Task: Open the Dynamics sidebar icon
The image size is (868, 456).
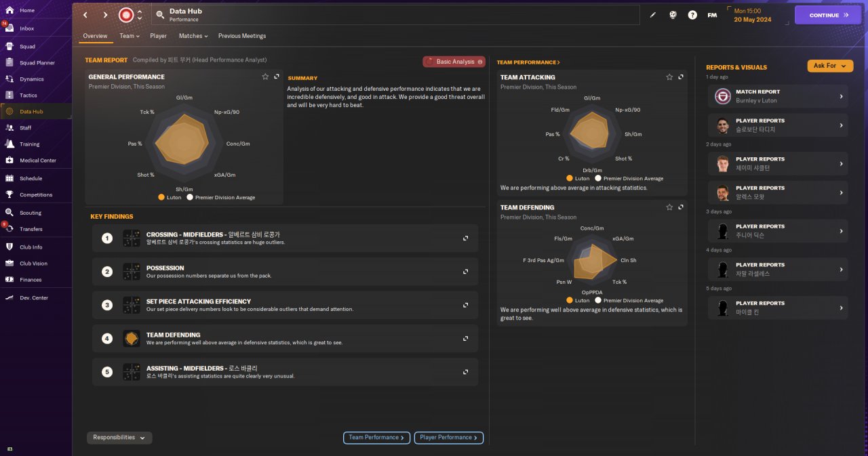Action: (9, 79)
